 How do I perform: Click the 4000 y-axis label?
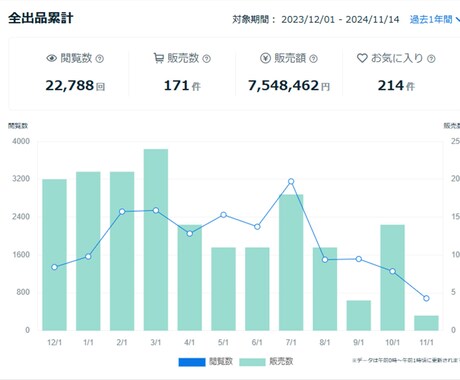coord(21,141)
